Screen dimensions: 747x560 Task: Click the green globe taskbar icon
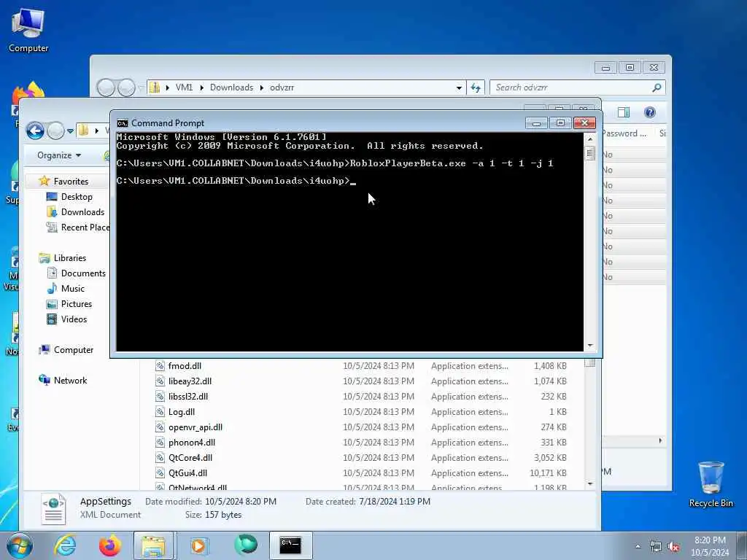pos(245,545)
